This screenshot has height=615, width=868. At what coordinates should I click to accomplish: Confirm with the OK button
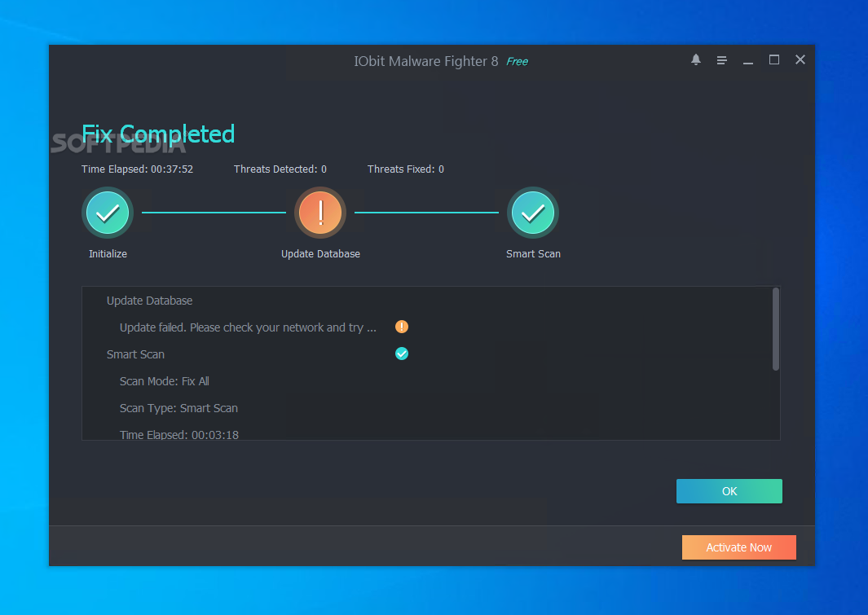pos(729,491)
